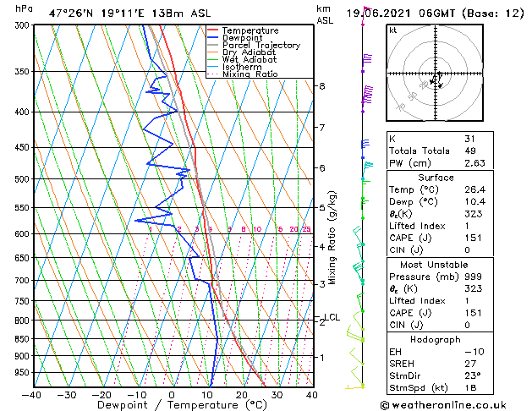532x411 pixels.
Task: Click the 500 pressure level label
Action: (x=24, y=179)
